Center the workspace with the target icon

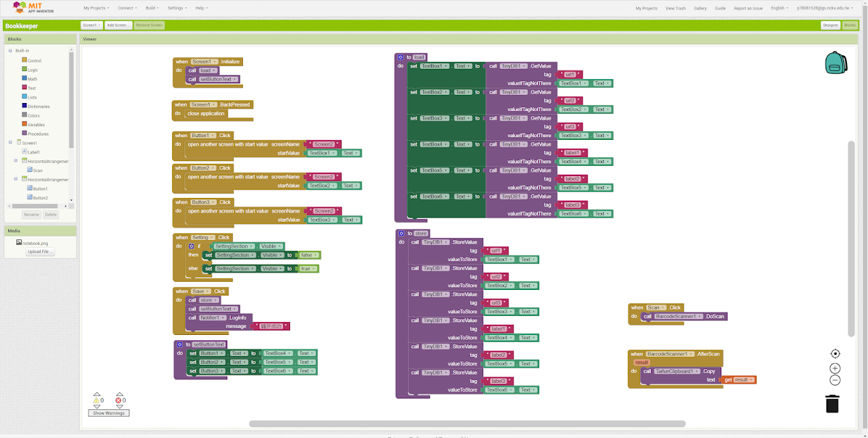coord(835,353)
